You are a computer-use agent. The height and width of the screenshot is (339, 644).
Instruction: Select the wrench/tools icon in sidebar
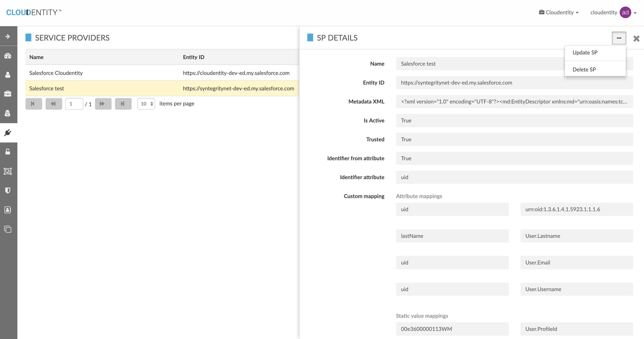[x=8, y=133]
